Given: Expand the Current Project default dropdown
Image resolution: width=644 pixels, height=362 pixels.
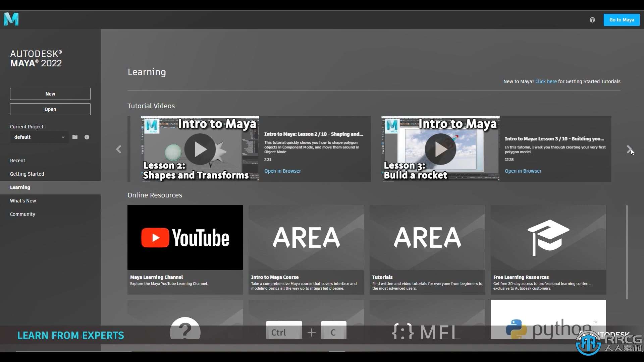Looking at the screenshot, I should tap(39, 137).
